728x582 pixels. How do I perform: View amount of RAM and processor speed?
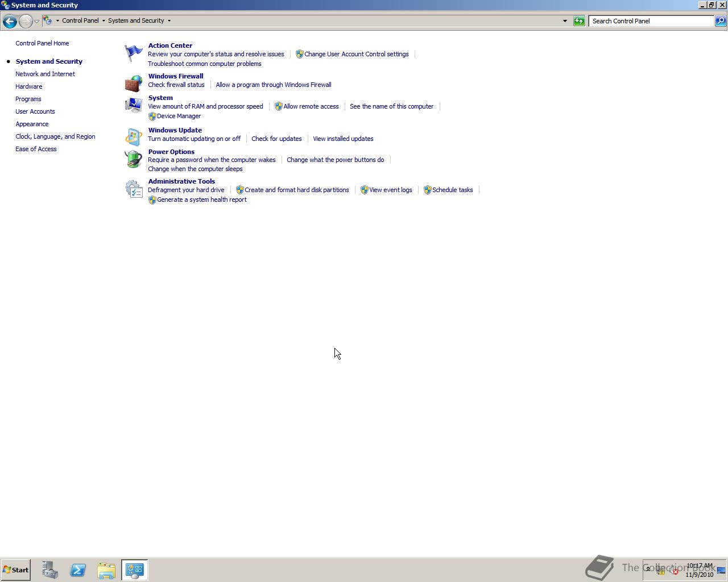coord(205,106)
